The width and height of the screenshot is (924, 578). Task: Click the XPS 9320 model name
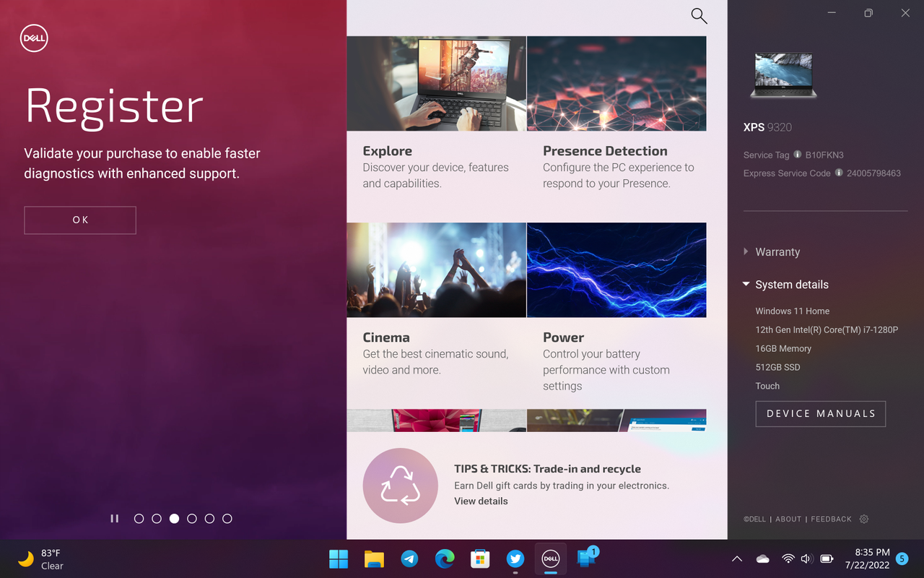767,127
